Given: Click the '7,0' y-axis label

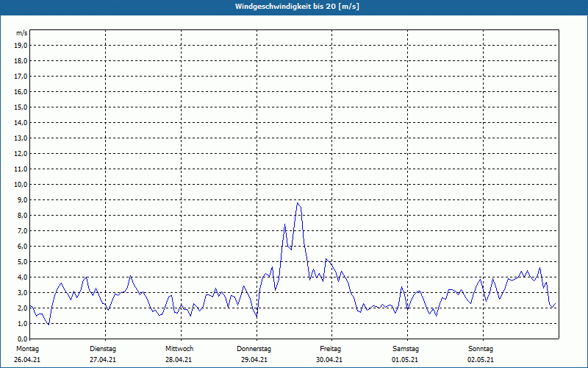Looking at the screenshot, I should coord(23,231).
